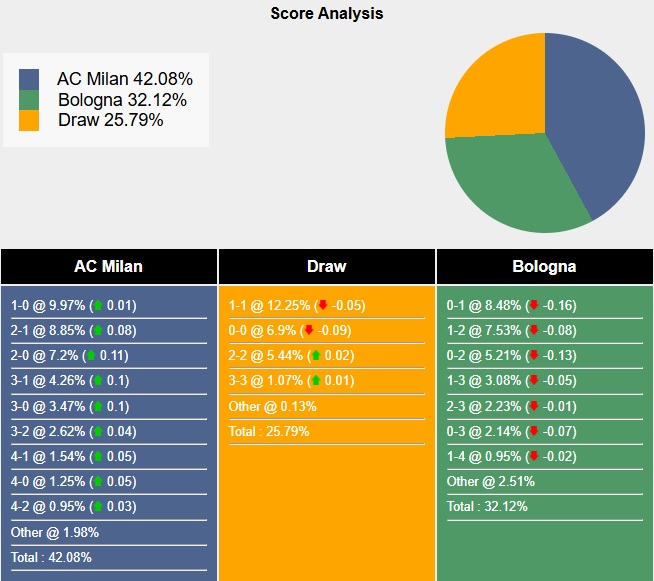Click the orange Draw legend swatch

29,120
